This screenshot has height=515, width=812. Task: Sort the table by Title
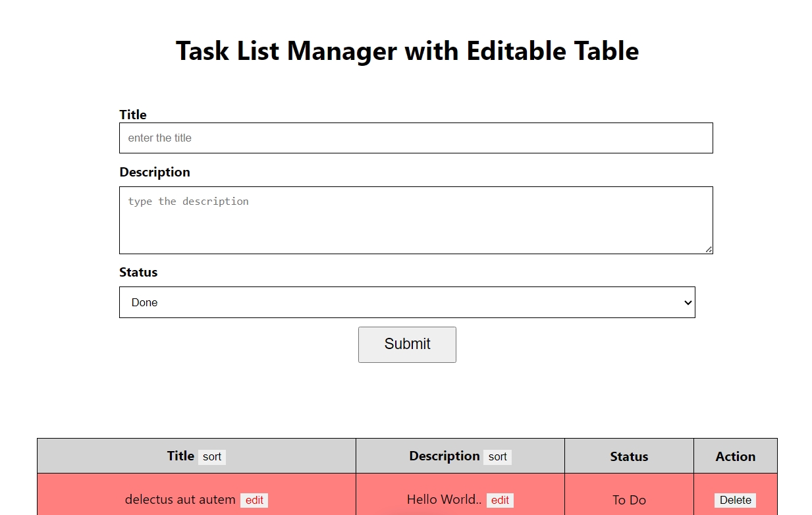point(212,457)
